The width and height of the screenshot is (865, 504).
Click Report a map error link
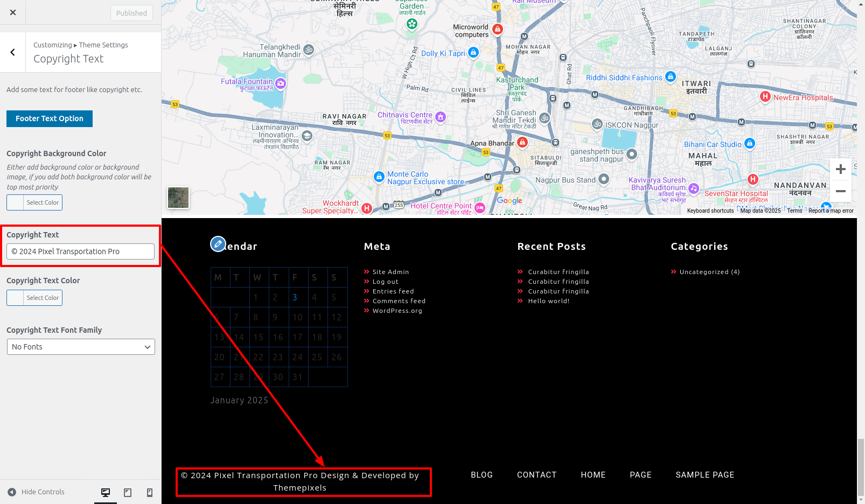coord(831,211)
